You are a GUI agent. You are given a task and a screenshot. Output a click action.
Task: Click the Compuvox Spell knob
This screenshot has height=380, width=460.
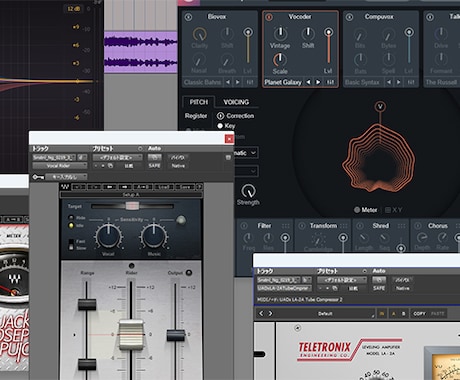(388, 60)
